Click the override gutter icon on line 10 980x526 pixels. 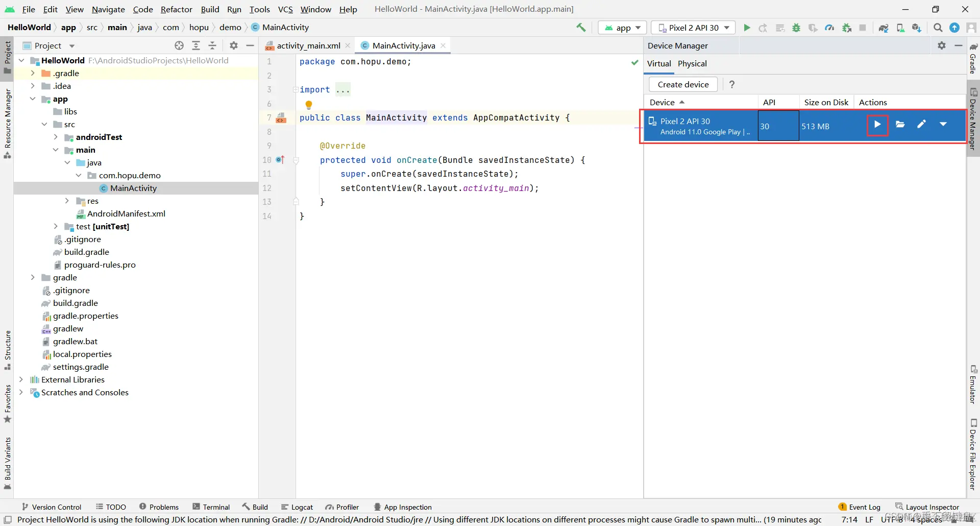pyautogui.click(x=280, y=160)
